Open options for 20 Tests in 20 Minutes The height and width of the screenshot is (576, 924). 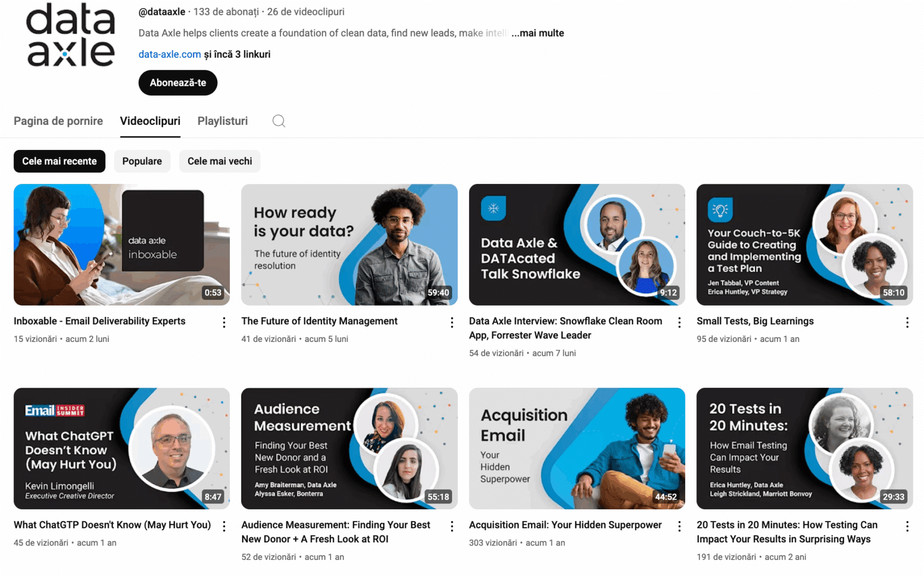click(907, 526)
